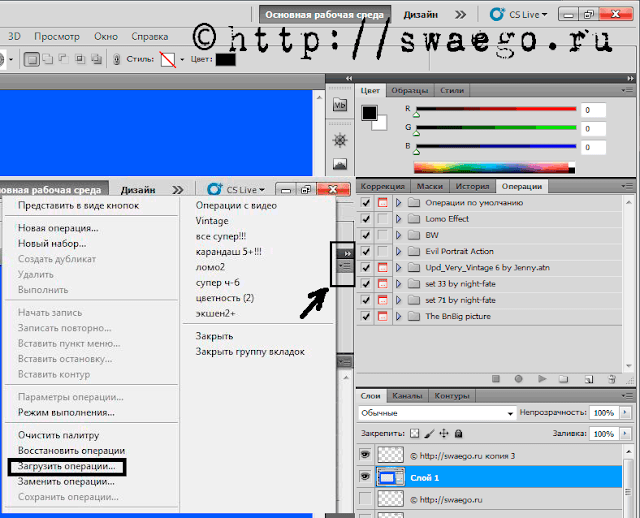Play the selected action with the triangle button

pyautogui.click(x=542, y=379)
